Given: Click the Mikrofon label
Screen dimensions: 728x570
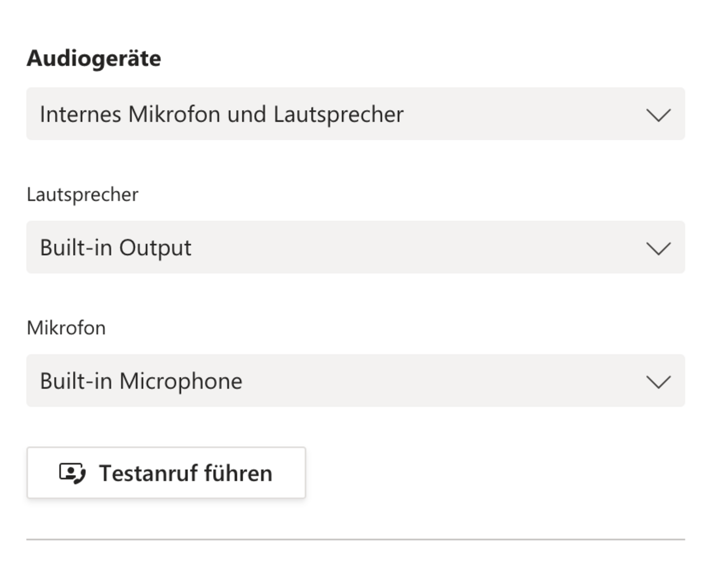Looking at the screenshot, I should point(66,328).
